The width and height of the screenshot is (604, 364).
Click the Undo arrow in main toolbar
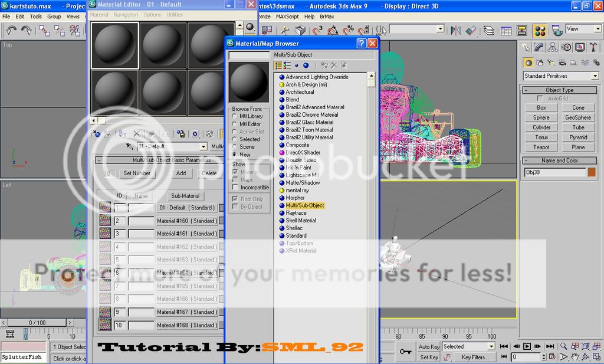tap(11, 31)
